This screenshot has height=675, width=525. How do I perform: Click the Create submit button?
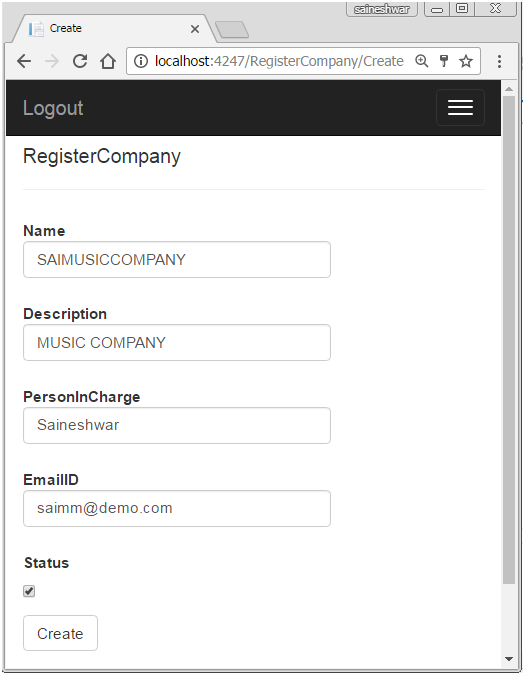click(60, 633)
